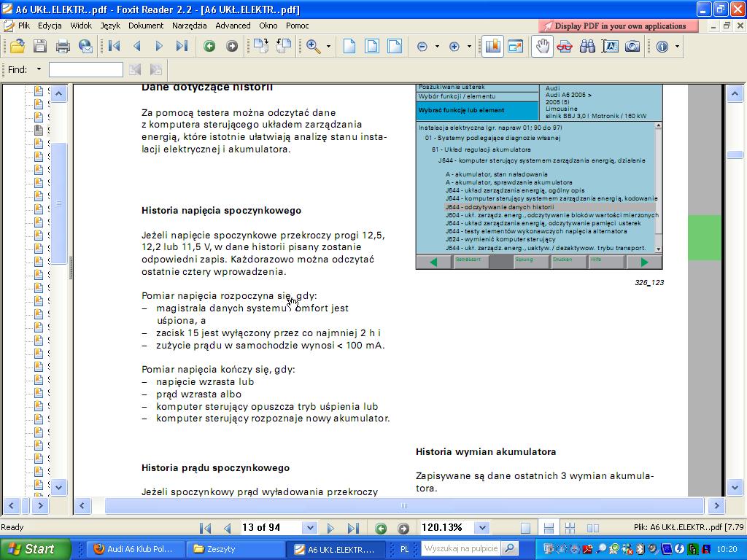Open dropdown next to Zoom Out button

[438, 46]
